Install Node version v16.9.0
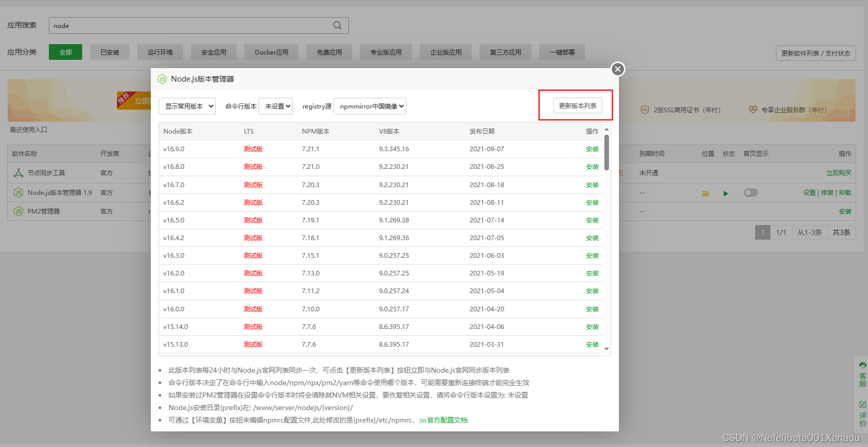868x447 pixels. (x=592, y=149)
